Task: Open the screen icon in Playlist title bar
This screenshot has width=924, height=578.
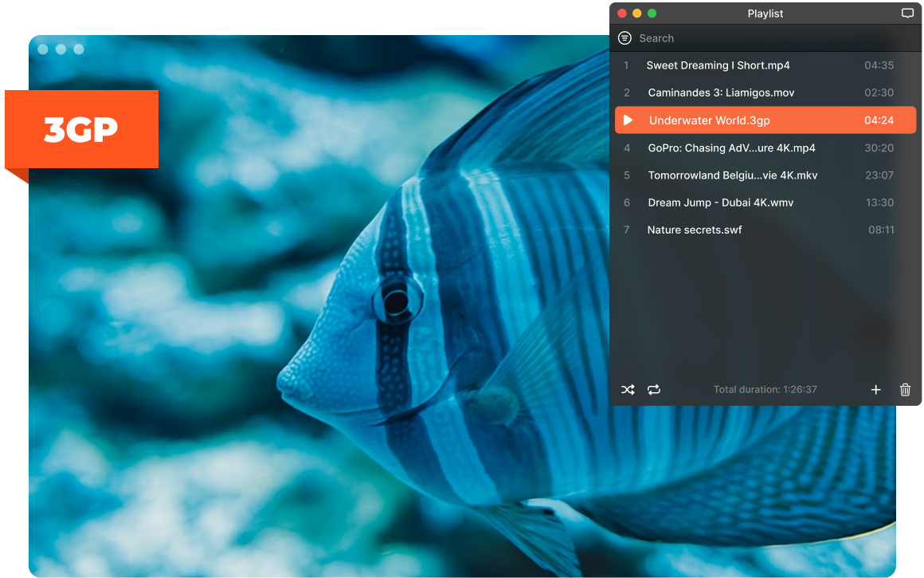Action: click(907, 13)
